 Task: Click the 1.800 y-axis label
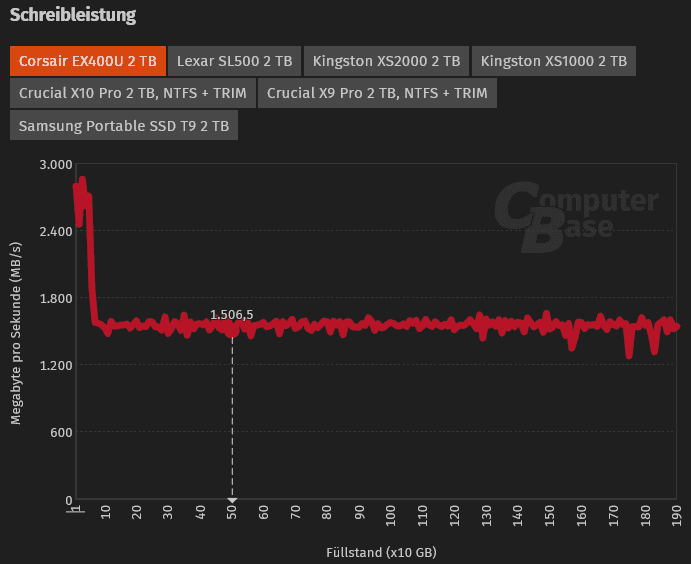click(x=56, y=298)
